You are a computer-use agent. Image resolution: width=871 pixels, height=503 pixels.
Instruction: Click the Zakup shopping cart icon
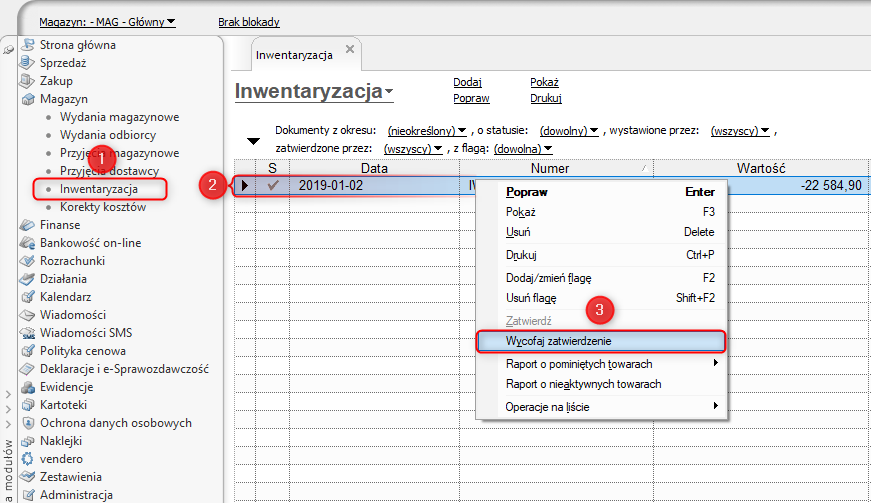(x=27, y=81)
